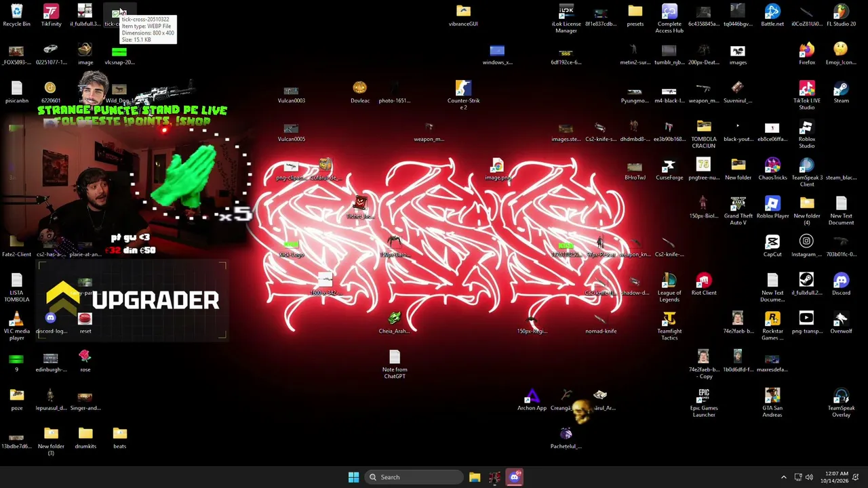Select the Archon App desktop icon

[x=532, y=400]
